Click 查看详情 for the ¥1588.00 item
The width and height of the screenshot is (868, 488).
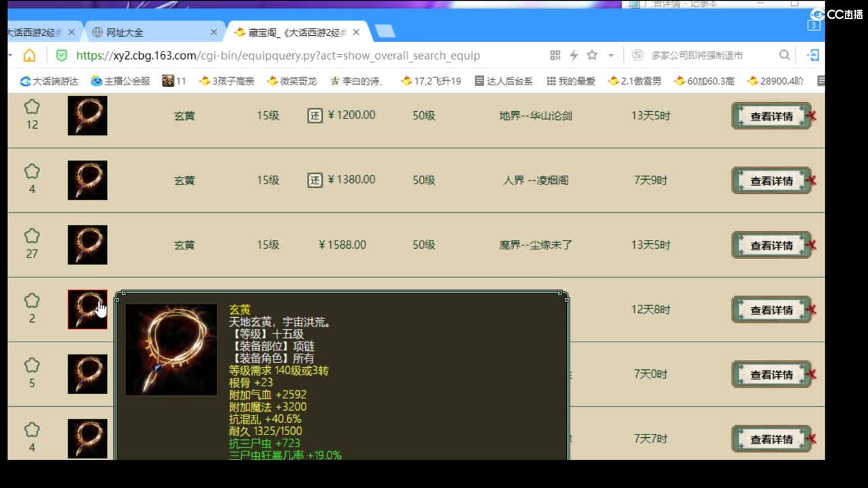tap(772, 245)
